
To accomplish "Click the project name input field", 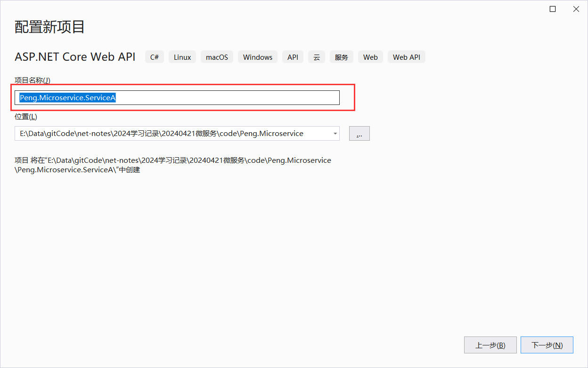I will point(177,97).
